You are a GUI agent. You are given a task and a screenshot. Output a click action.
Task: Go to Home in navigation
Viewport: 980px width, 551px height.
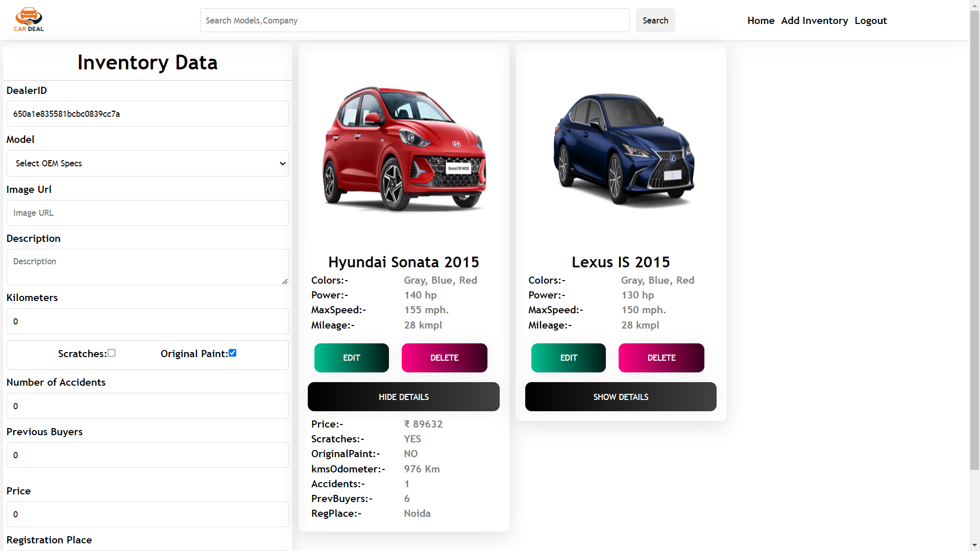(761, 20)
